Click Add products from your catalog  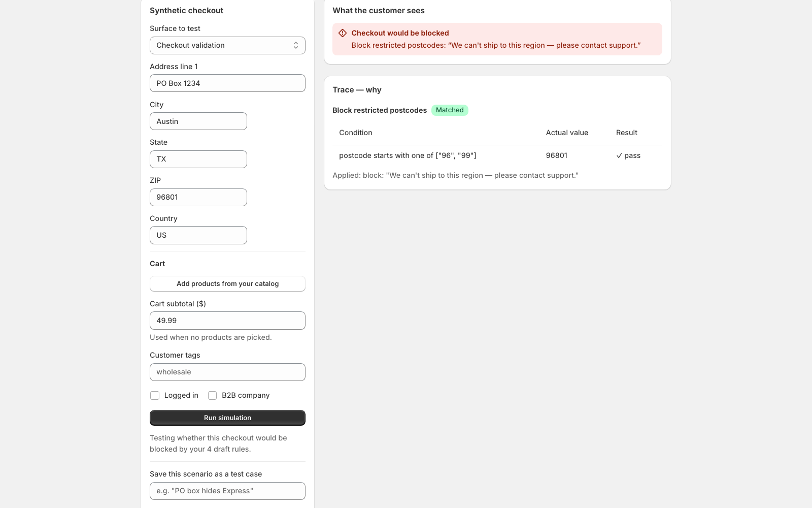(x=227, y=283)
